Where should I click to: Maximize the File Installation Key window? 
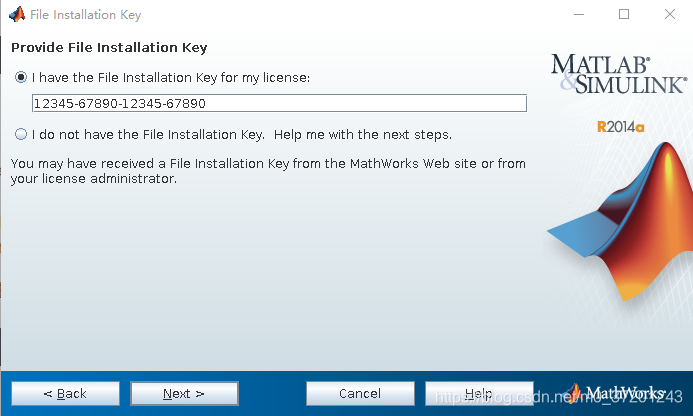tap(624, 15)
